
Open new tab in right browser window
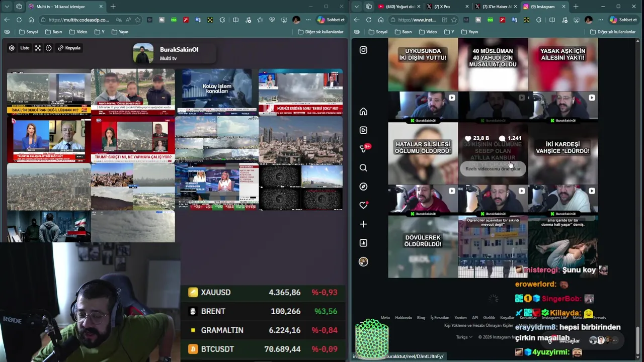point(576,7)
